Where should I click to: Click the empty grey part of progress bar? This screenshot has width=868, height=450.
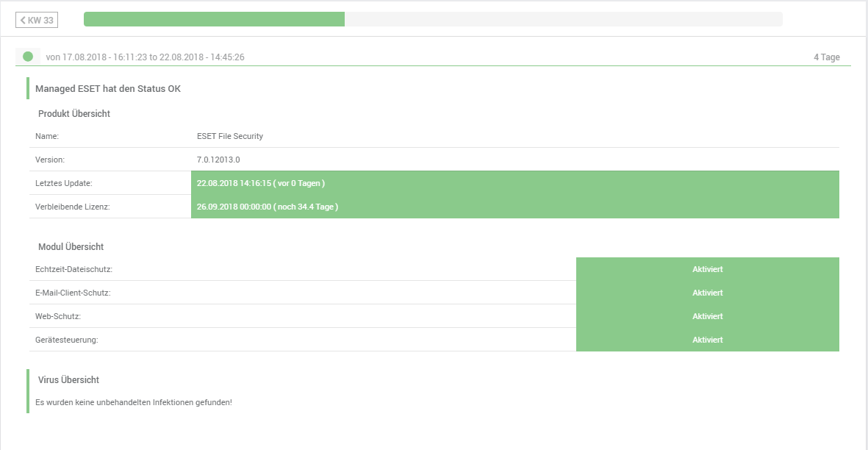coord(563,19)
